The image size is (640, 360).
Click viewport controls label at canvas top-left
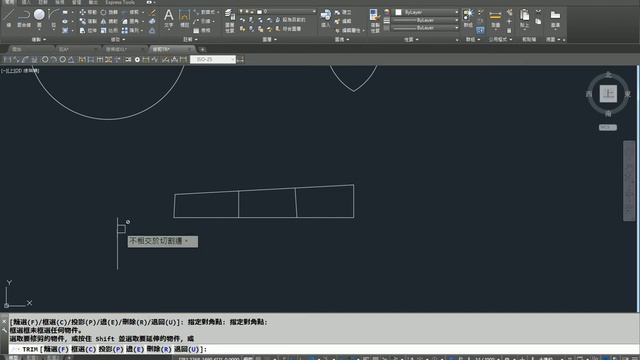pyautogui.click(x=20, y=71)
